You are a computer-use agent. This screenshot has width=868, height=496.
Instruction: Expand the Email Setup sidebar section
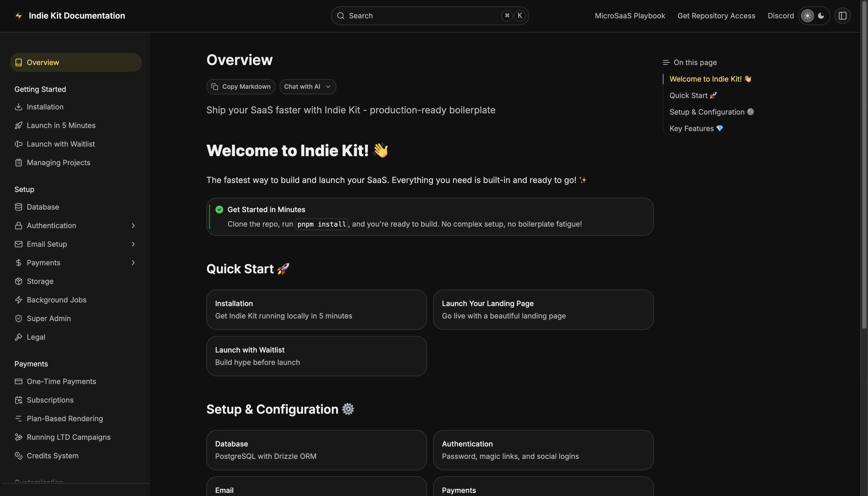pos(133,244)
